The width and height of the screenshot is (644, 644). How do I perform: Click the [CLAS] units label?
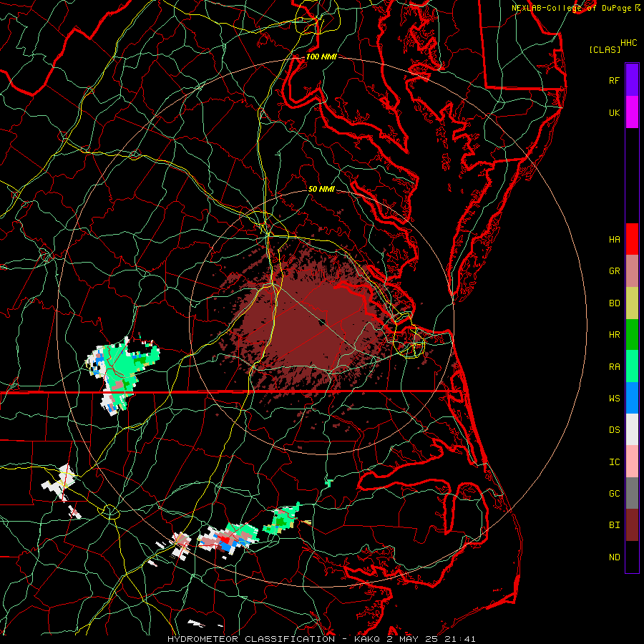[605, 49]
